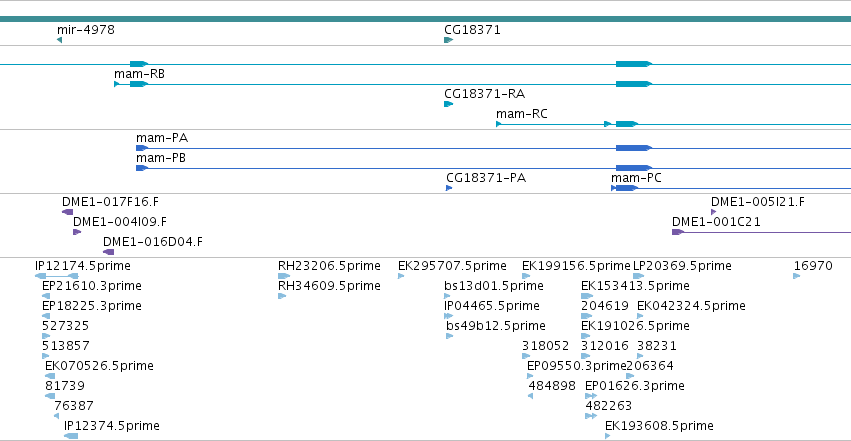Click EST EP09550.3prime
This screenshot has width=851, height=441.
coord(576,366)
